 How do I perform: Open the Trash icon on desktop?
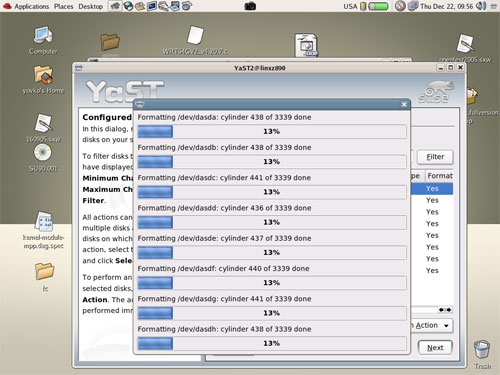click(x=482, y=350)
